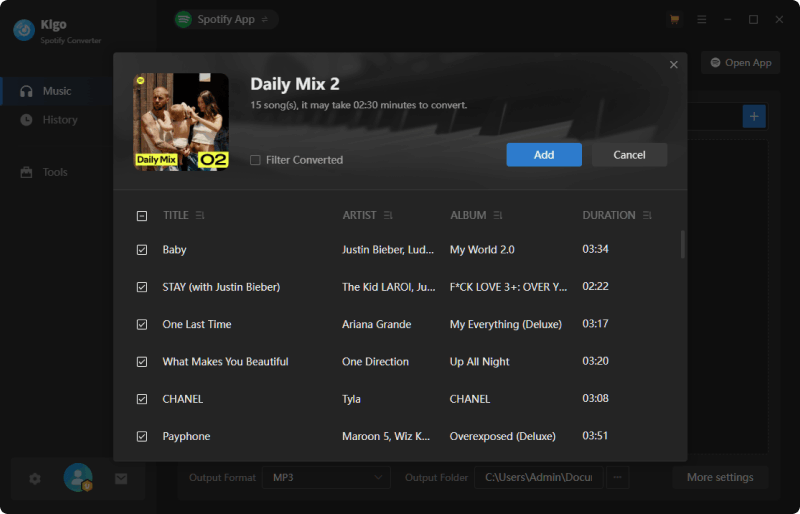Click artist Ariana Grande
The image size is (800, 514).
pos(377,325)
